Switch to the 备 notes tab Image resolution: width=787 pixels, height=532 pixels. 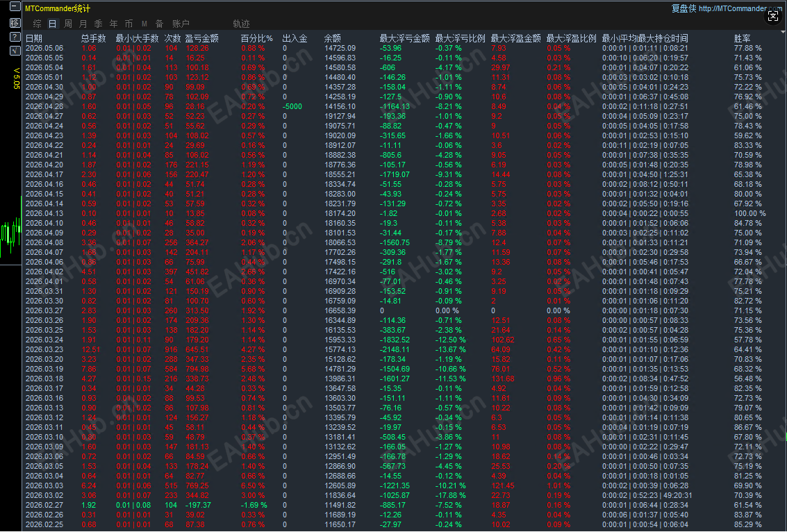click(159, 24)
